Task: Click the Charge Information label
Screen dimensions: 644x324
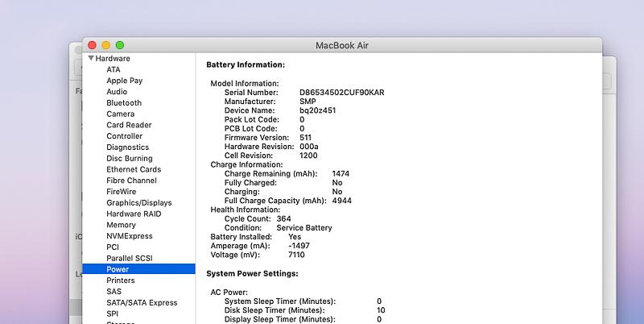Action: point(246,165)
